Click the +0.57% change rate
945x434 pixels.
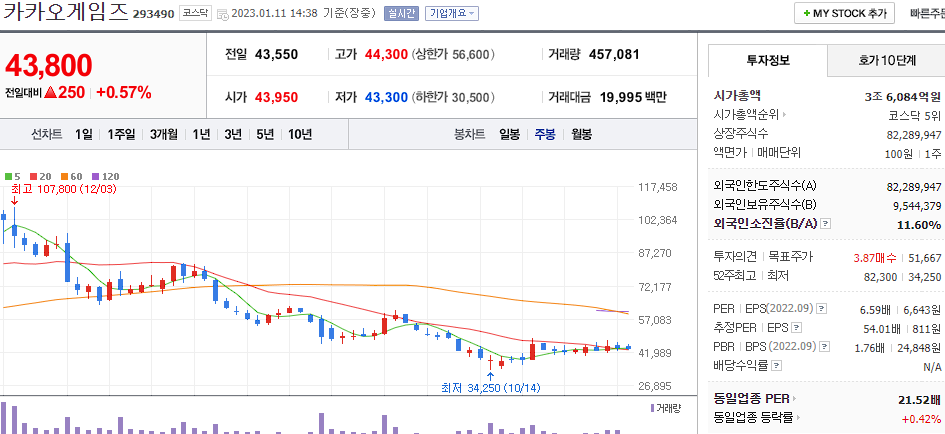tap(124, 93)
